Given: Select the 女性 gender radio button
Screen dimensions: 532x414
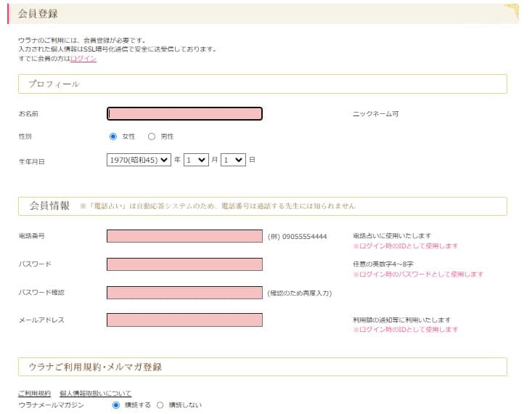Looking at the screenshot, I should pos(113,137).
